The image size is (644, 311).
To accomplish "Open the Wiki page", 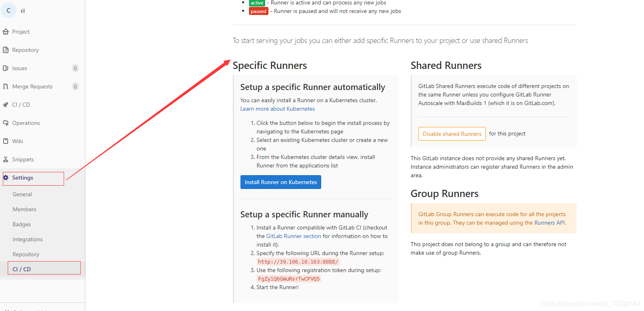I will [17, 141].
